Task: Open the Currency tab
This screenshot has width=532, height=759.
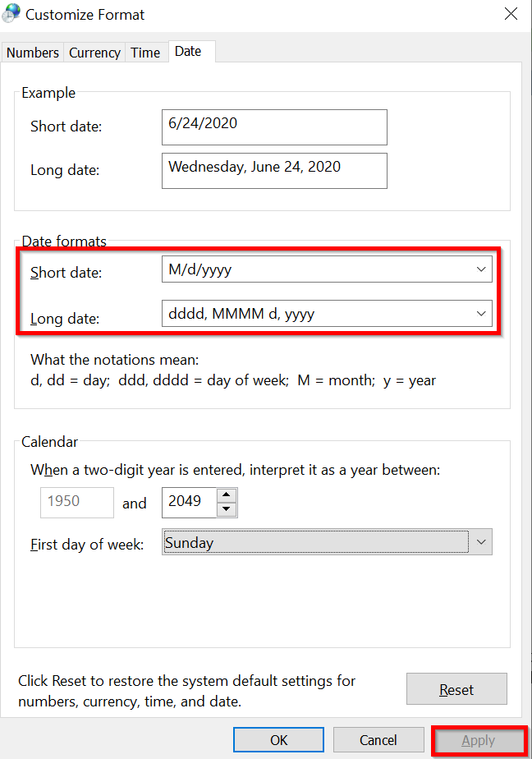Action: click(x=94, y=53)
